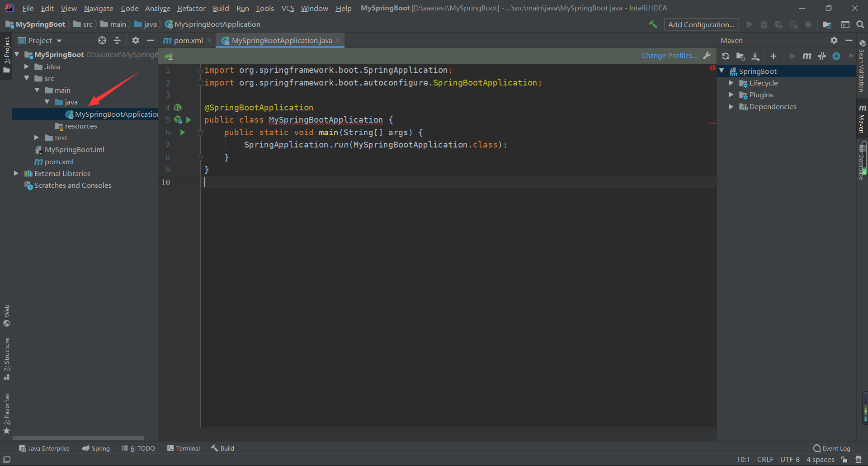This screenshot has height=466, width=868.
Task: Expand External Libraries tree node
Action: (x=16, y=173)
